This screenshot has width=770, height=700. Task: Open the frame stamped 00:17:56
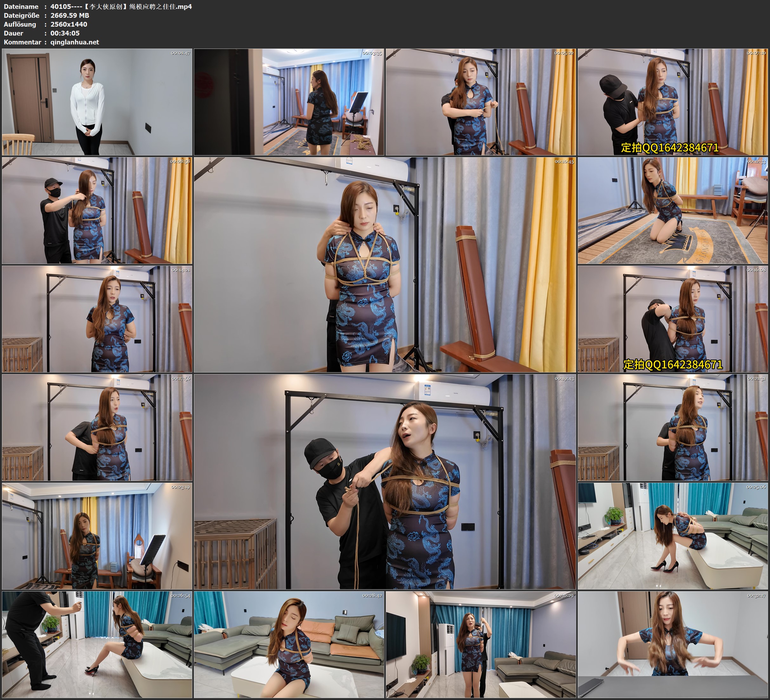(x=97, y=427)
